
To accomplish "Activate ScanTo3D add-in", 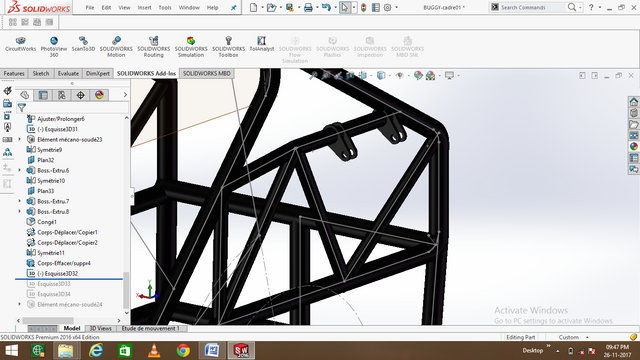I will pyautogui.click(x=83, y=44).
